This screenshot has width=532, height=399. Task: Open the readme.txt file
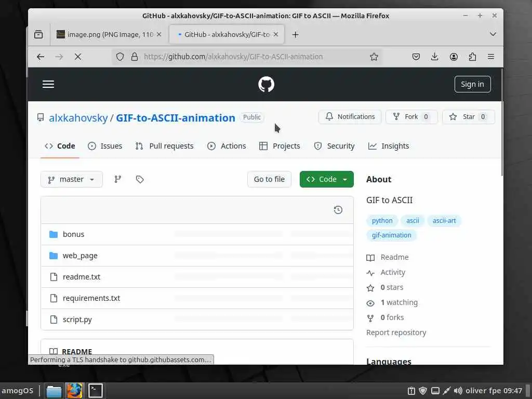click(82, 277)
